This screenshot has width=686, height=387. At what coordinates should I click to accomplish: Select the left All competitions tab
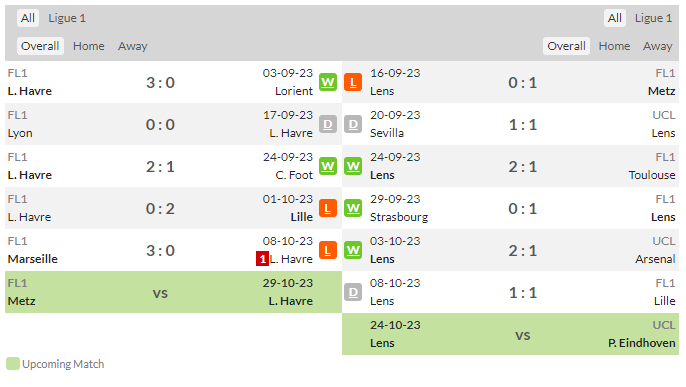click(x=28, y=18)
